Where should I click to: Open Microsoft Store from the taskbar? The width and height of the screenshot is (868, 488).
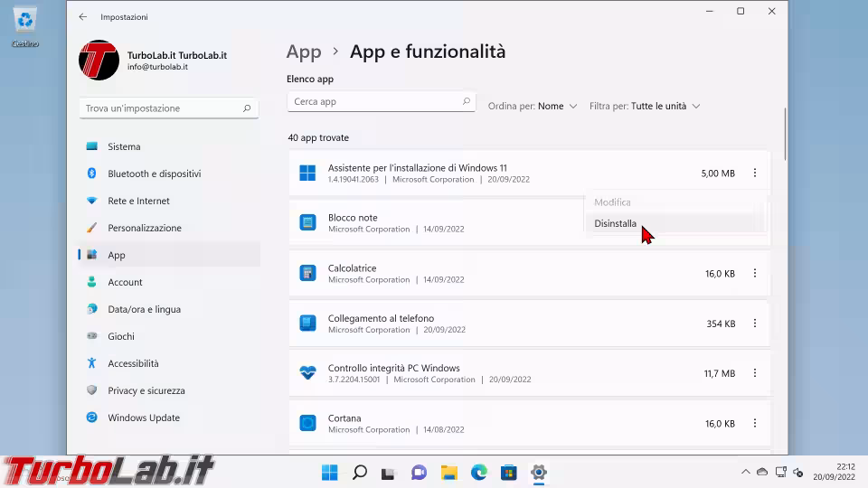509,473
